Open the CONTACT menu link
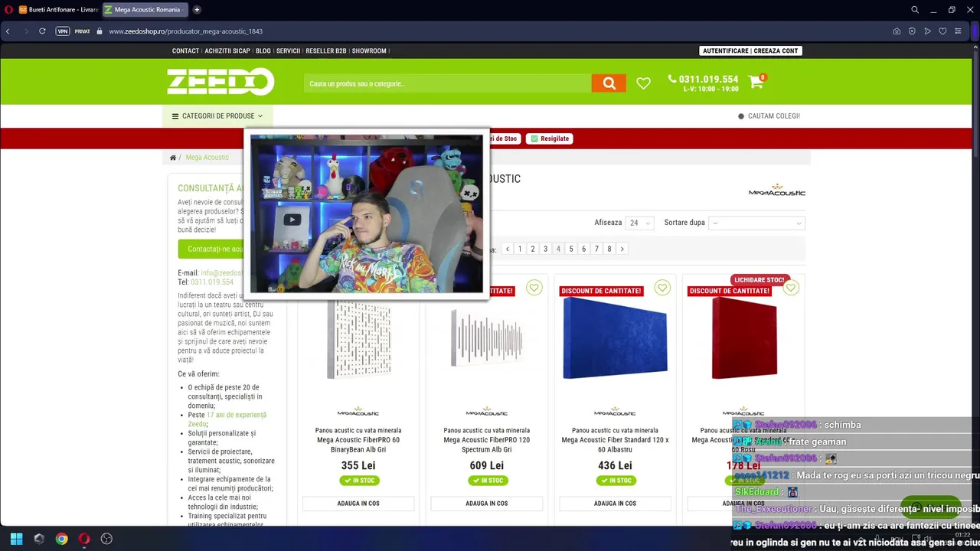980x551 pixels. coord(185,51)
